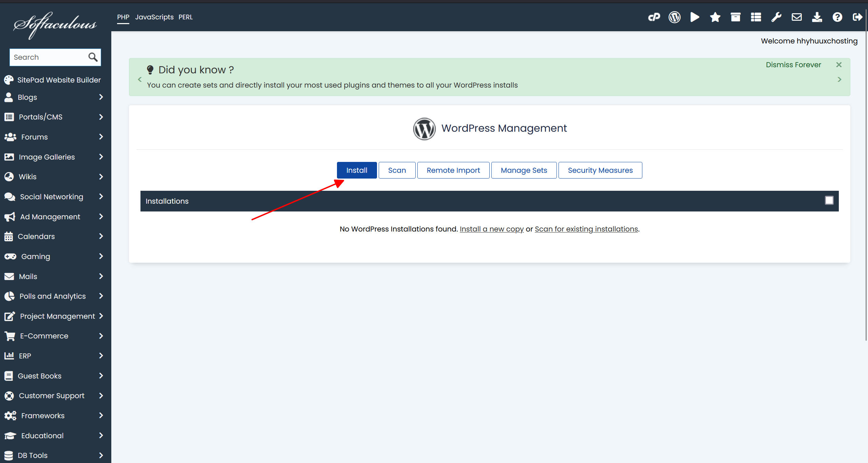Click the Forums group icon
The width and height of the screenshot is (868, 463).
pyautogui.click(x=10, y=137)
